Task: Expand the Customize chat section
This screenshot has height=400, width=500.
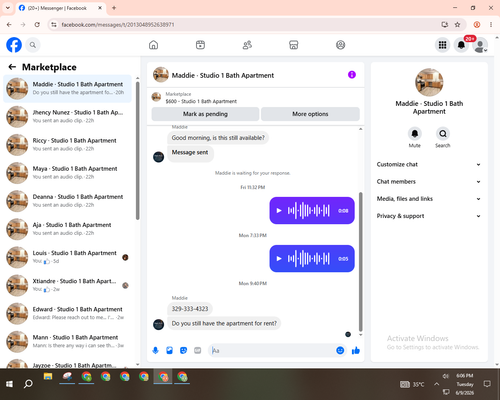Action: pyautogui.click(x=429, y=164)
